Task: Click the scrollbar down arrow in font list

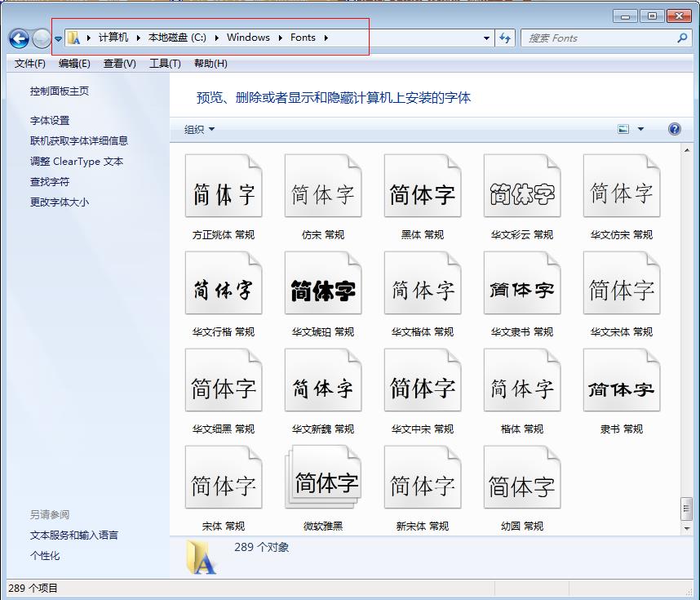Action: click(687, 528)
